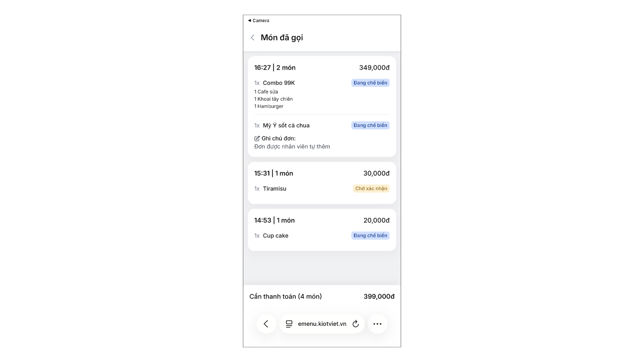The width and height of the screenshot is (644, 362).
Task: Tap the back arrow beside Món đã gọi
Action: [252, 37]
